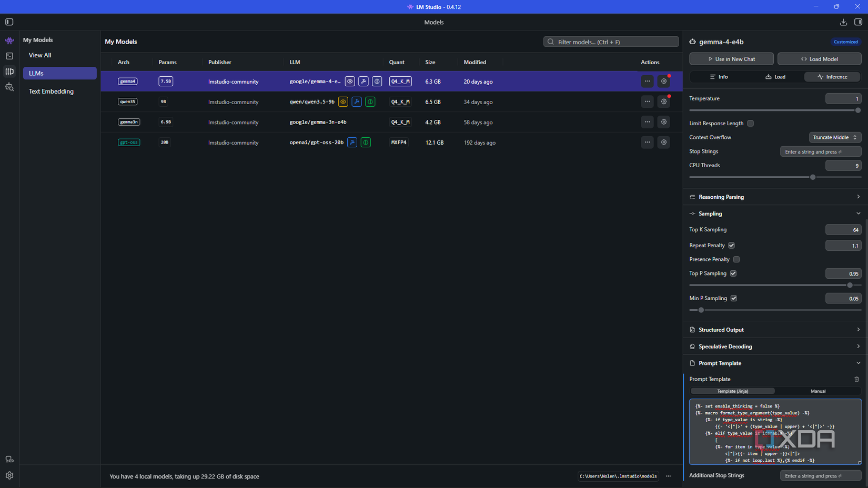Select View All in My Models
Viewport: 868px width, 488px height.
coord(40,55)
